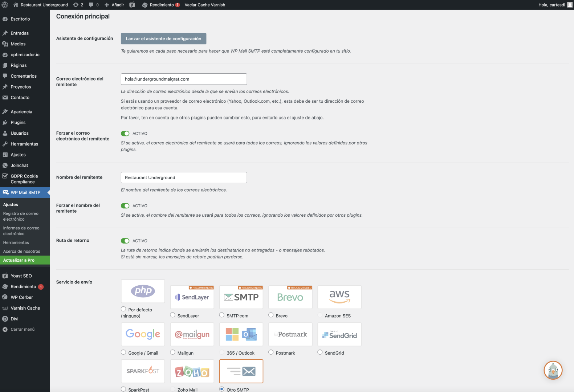
Task: Choose Google / Gmail radio button
Action: coord(123,352)
